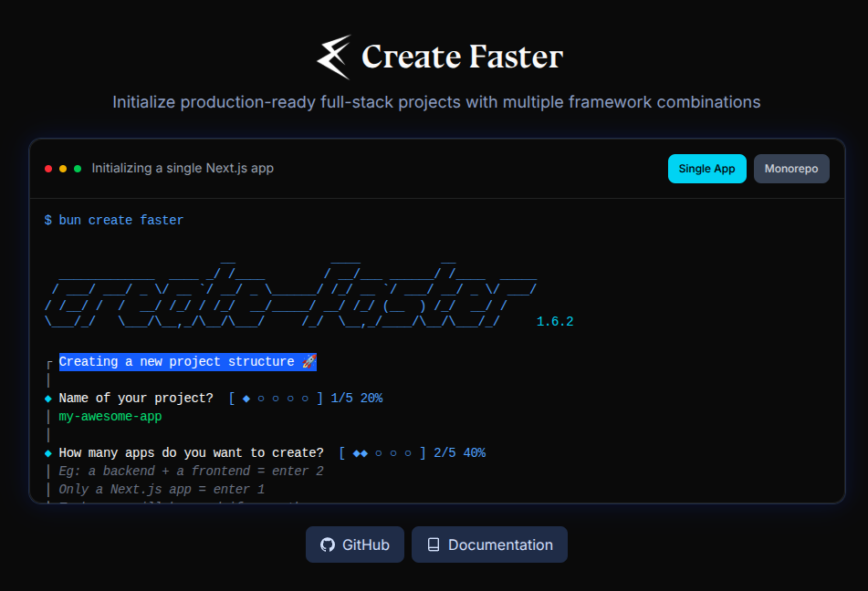Click the bun create faster command line
The height and width of the screenshot is (591, 868).
pyautogui.click(x=114, y=220)
